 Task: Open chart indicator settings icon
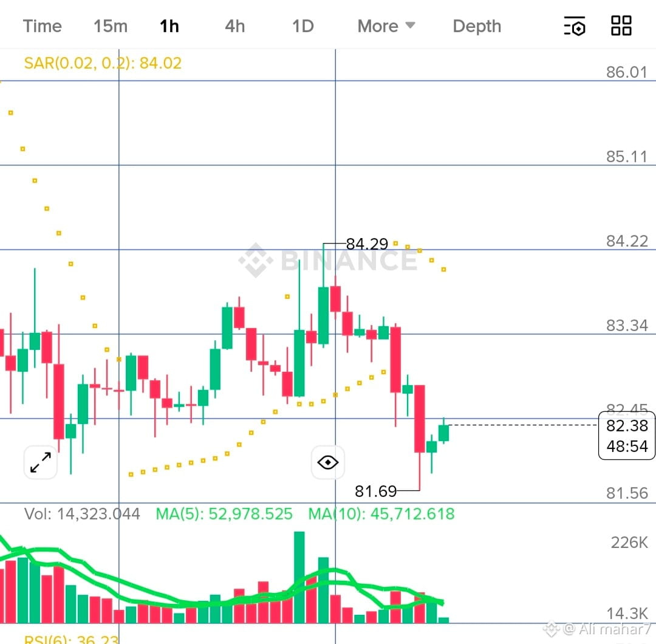point(575,26)
